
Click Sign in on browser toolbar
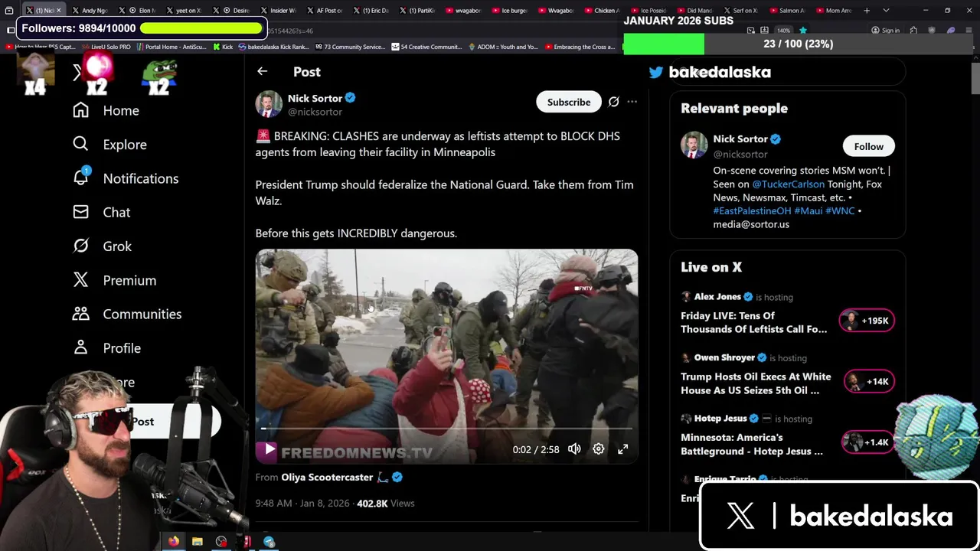tap(885, 31)
